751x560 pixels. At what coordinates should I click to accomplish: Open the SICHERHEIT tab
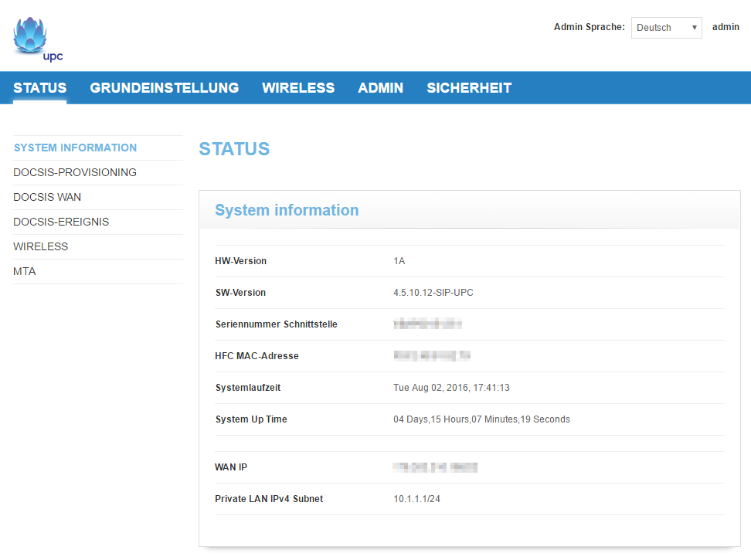coord(469,88)
